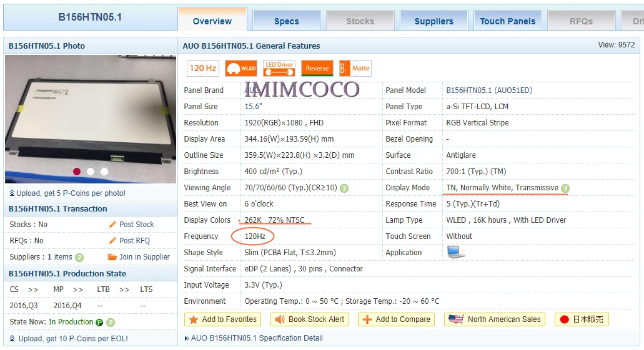Click Display Colors value 262K 72% NTSC
Image resolution: width=644 pixels, height=350 pixels.
point(274,220)
